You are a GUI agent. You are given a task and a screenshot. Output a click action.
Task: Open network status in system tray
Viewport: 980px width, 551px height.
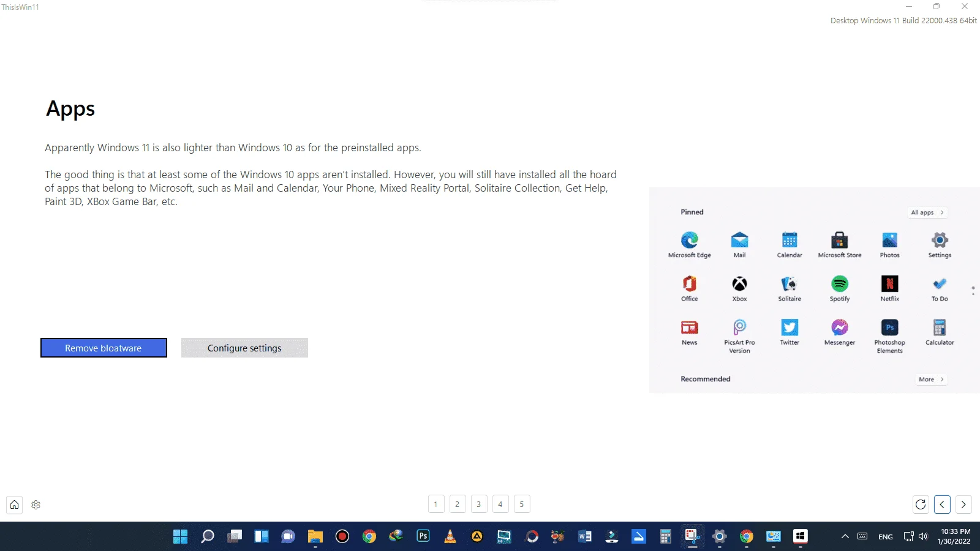coord(909,536)
